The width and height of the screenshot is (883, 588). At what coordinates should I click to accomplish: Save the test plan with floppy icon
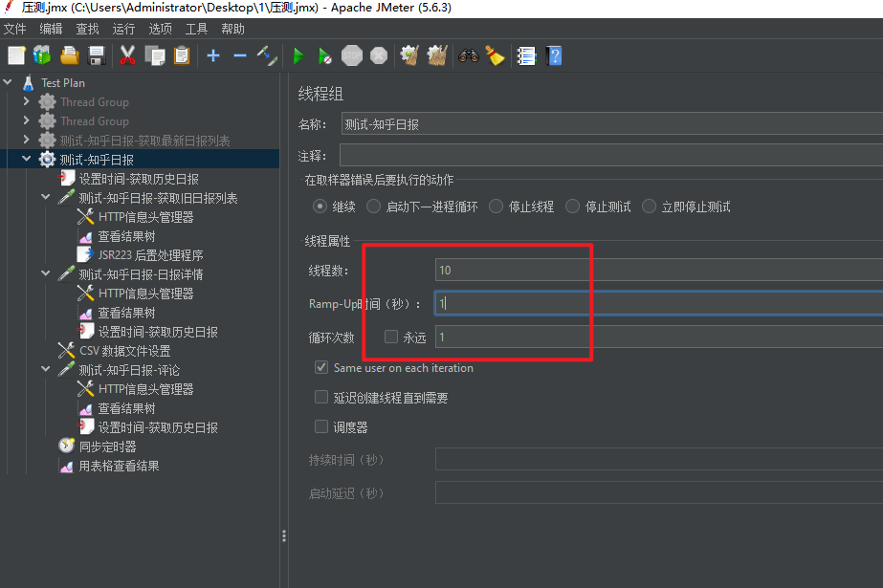[97, 55]
